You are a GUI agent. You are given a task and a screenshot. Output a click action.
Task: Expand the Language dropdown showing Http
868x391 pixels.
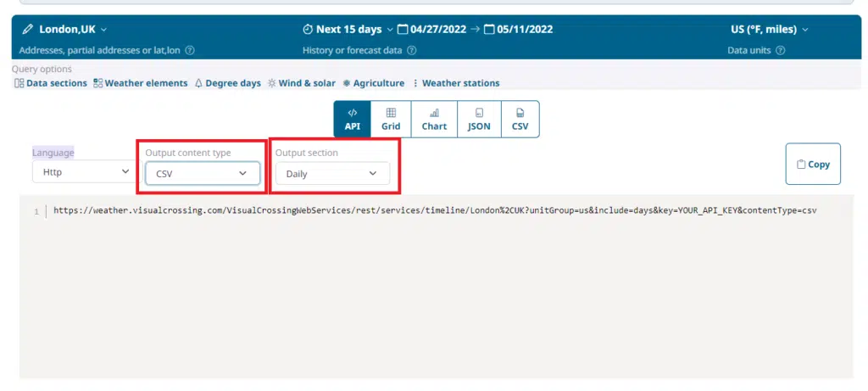point(81,172)
